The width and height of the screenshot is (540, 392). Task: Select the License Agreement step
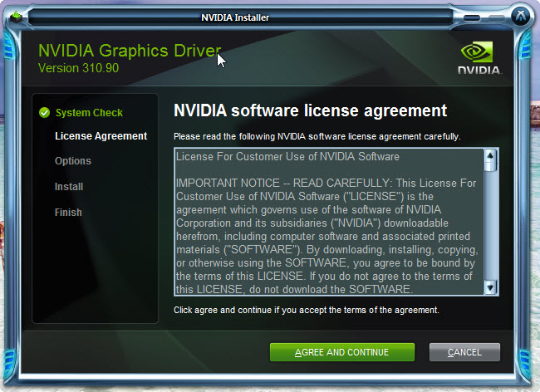(101, 136)
